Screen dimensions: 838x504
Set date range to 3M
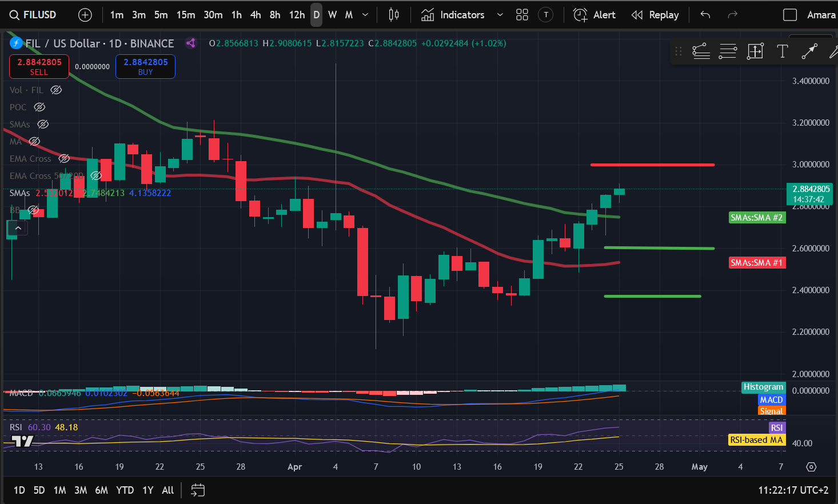(x=81, y=490)
